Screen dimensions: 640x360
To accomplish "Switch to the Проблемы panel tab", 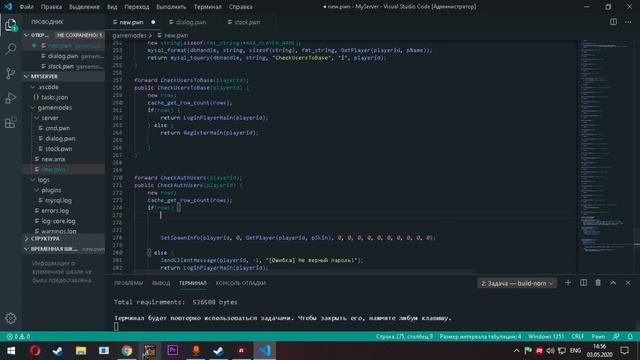I will click(129, 283).
